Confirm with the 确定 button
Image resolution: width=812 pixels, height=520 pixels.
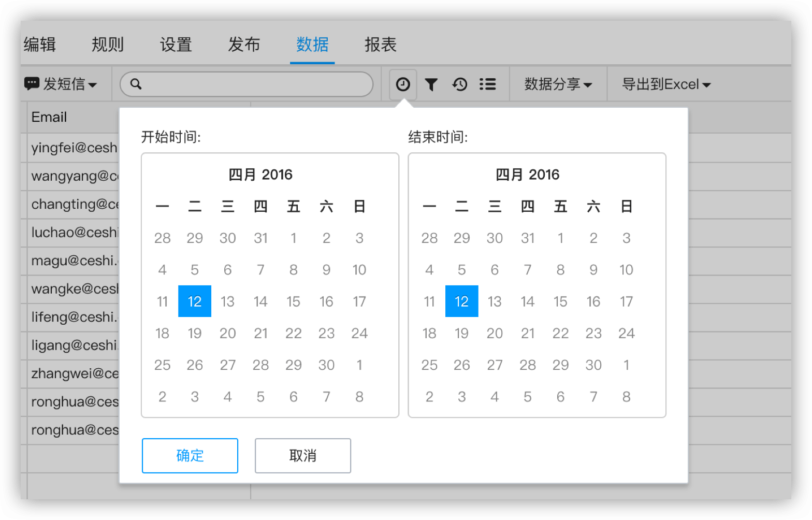tap(190, 456)
